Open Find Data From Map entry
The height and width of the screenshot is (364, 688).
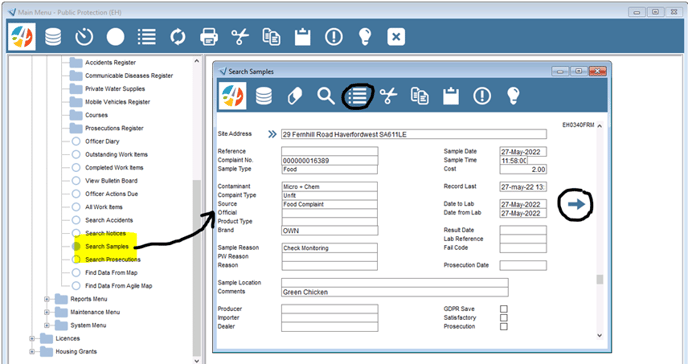coord(111,273)
